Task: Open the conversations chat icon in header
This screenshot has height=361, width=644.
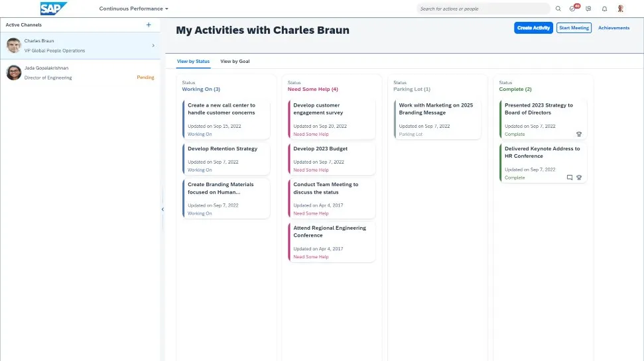Action: [x=588, y=9]
